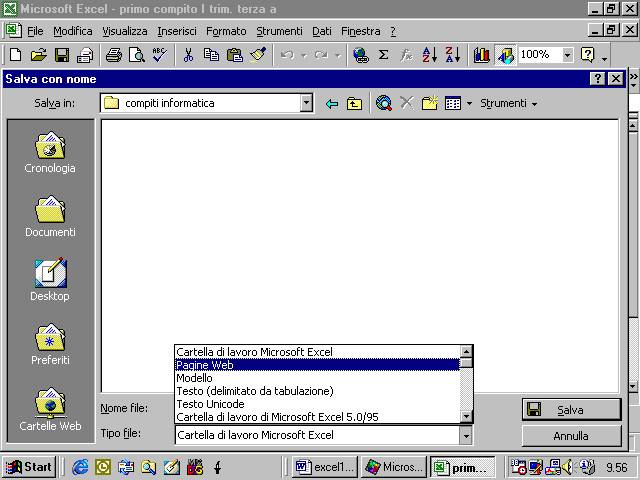The image size is (640, 480).
Task: Select Pagine Web file type
Action: pyautogui.click(x=317, y=365)
